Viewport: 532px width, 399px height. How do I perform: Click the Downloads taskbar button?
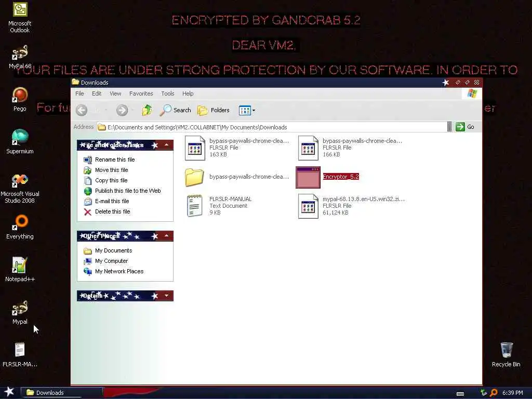[62, 393]
